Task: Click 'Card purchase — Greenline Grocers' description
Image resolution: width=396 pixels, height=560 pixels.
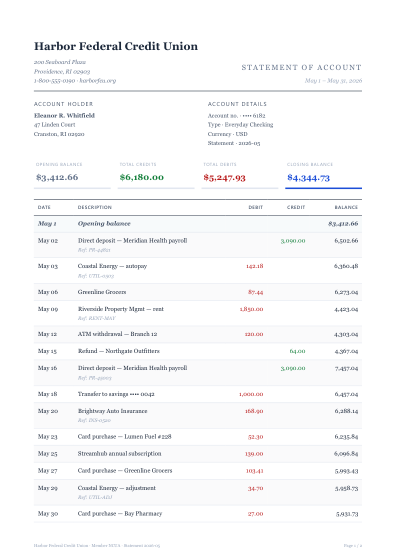Action: 125,471
